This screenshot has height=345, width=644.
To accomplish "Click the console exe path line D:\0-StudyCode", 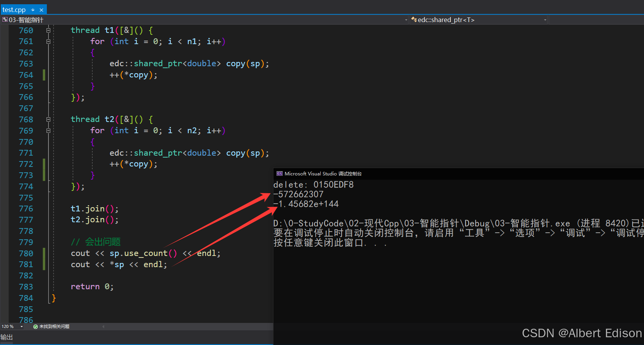I will 459,223.
